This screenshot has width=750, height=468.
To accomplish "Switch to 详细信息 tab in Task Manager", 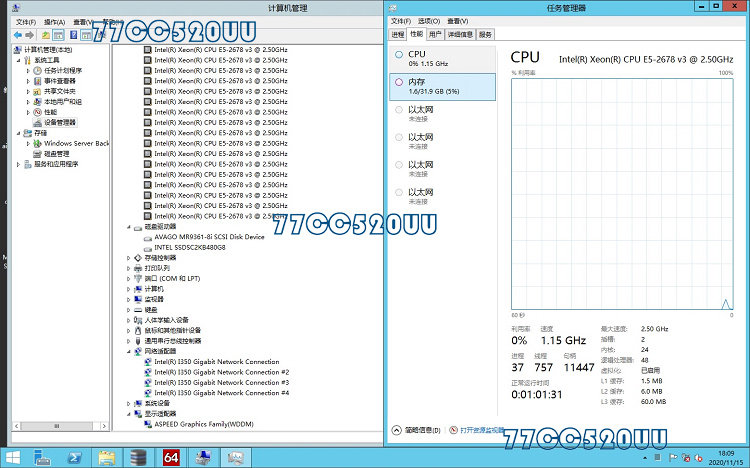I will [x=460, y=34].
